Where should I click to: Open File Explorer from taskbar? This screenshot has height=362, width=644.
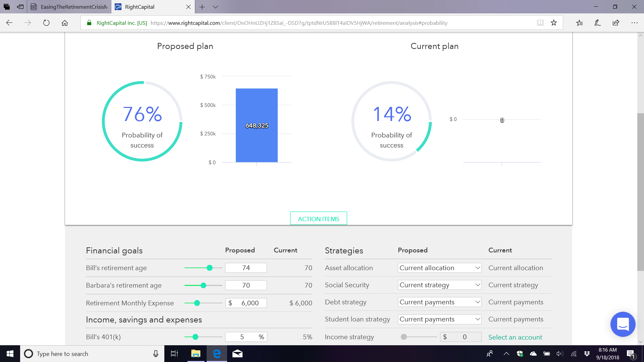point(196,354)
